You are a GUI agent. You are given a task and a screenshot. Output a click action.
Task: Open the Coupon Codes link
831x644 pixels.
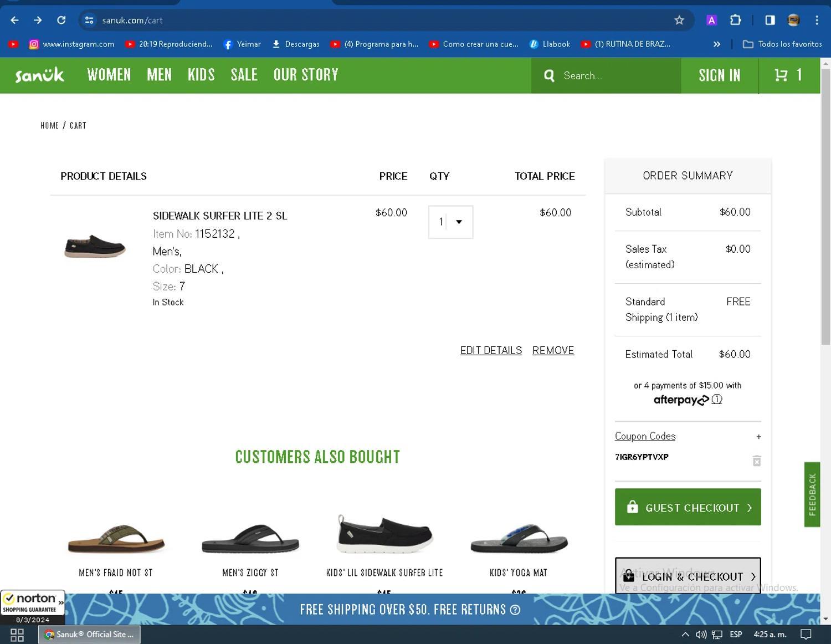[645, 436]
